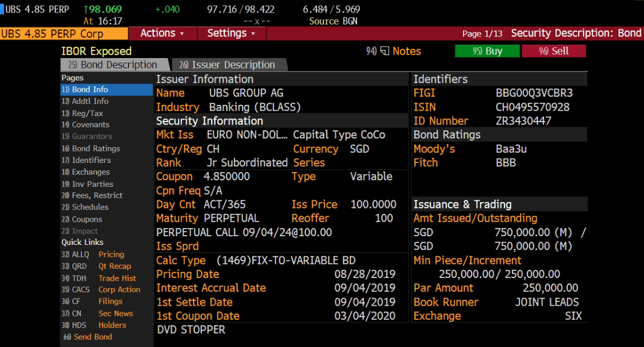Select the Bond Info page
Viewport: 644px width, 347px height.
[x=107, y=90]
